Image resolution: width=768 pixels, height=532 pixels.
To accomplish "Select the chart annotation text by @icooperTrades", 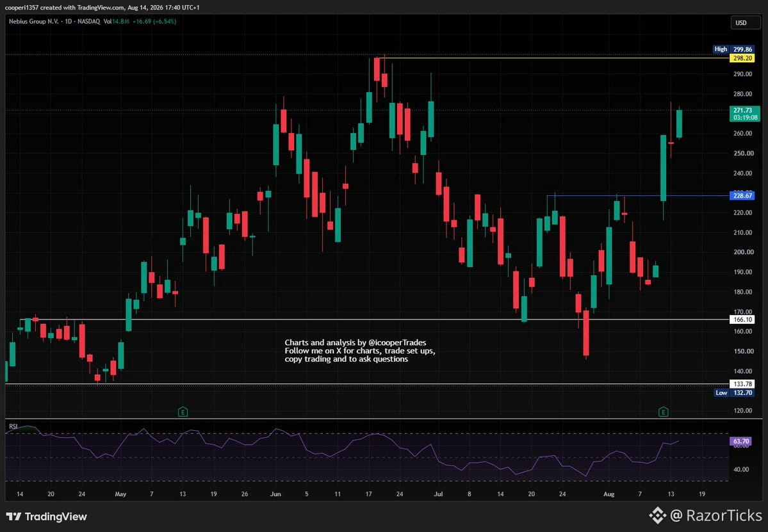I will click(x=359, y=350).
